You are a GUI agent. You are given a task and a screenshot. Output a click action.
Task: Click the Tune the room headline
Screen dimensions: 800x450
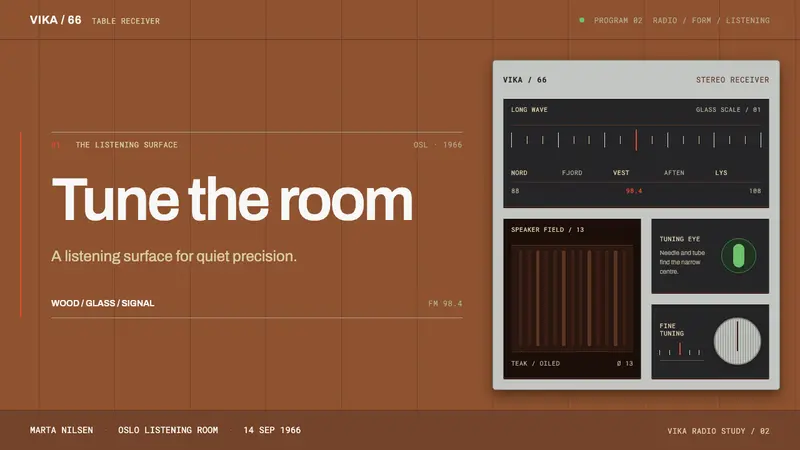point(232,199)
